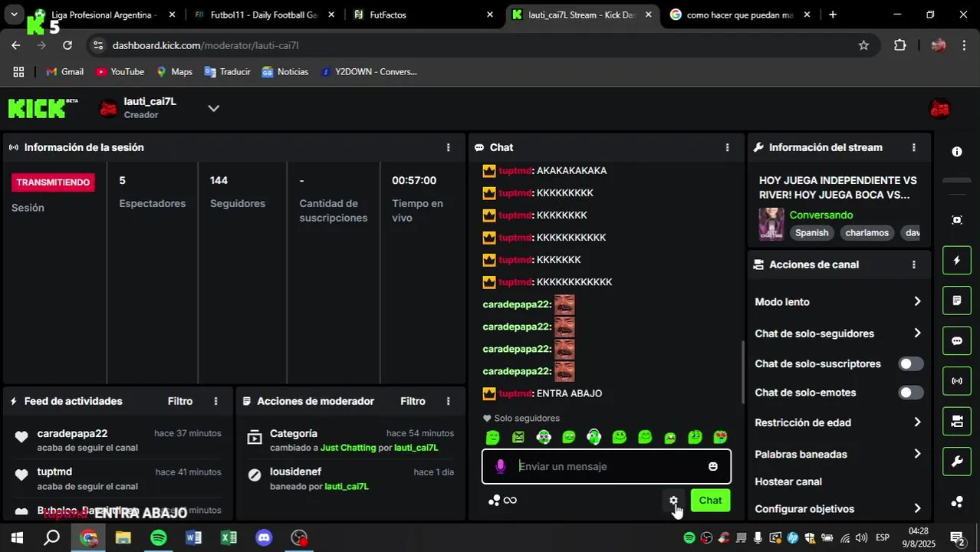Open the Maps bookmark

(x=174, y=71)
